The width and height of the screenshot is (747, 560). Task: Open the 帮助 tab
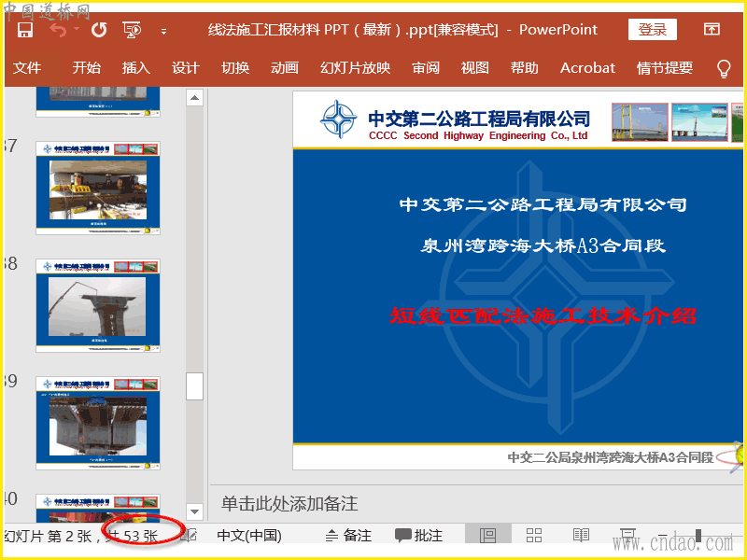524,67
